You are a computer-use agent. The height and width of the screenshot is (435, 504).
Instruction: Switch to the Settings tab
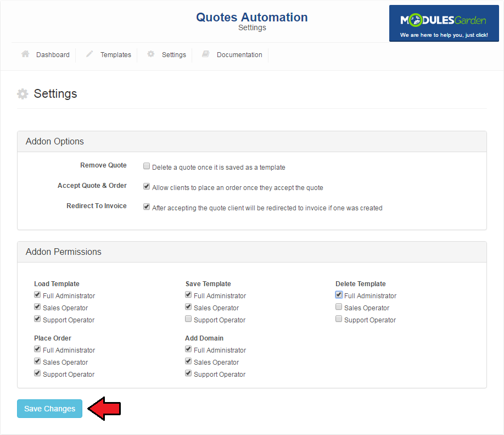[174, 55]
